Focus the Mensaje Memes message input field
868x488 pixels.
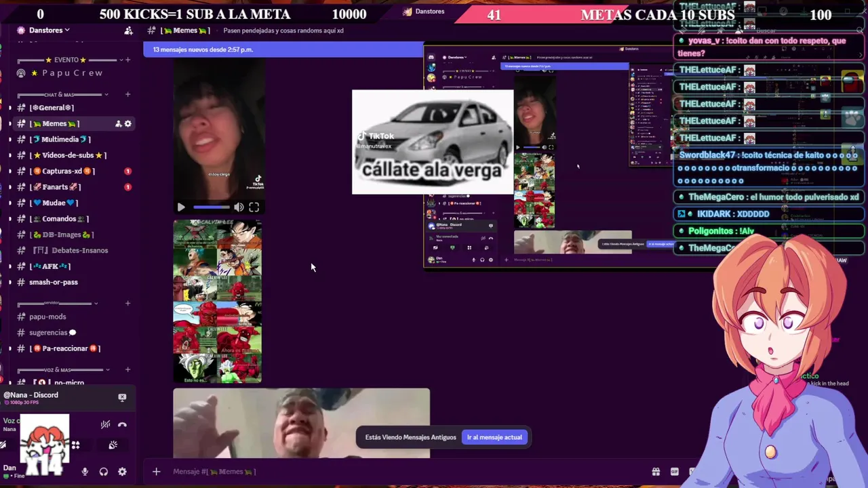(407, 472)
